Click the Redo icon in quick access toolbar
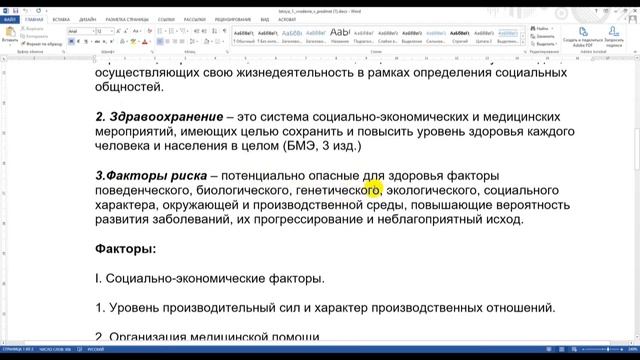Screen dimensions: 640x360 [38, 11]
